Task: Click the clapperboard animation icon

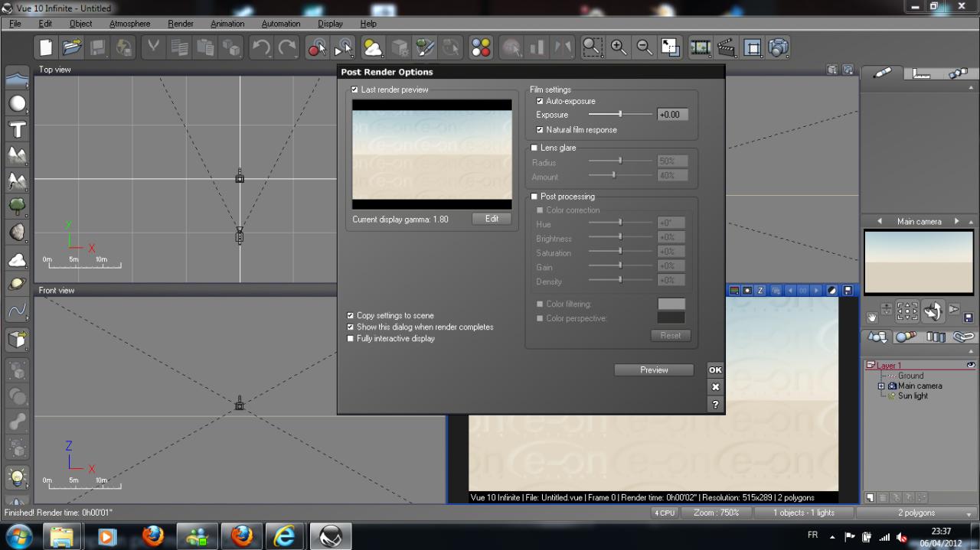Action: (x=726, y=48)
